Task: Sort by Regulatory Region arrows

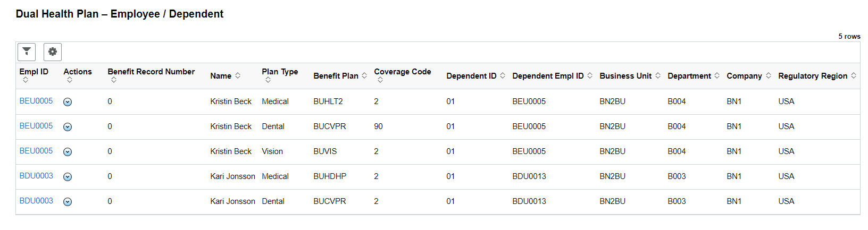Action: pos(854,76)
